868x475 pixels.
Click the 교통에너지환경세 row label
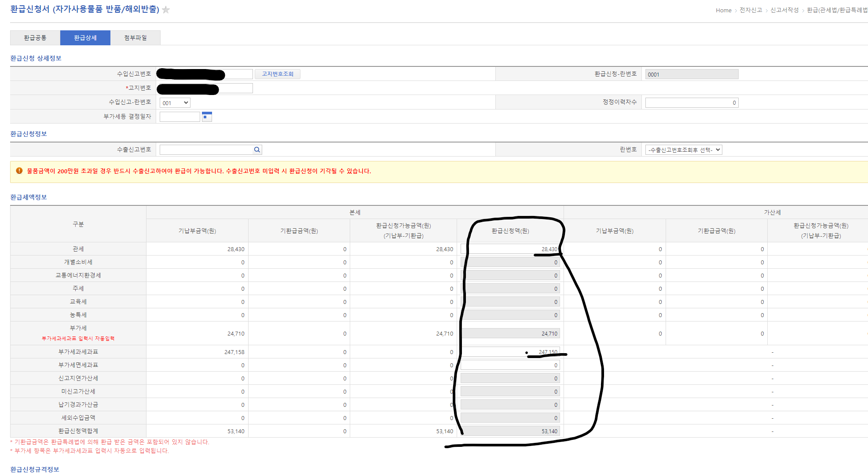pyautogui.click(x=78, y=275)
